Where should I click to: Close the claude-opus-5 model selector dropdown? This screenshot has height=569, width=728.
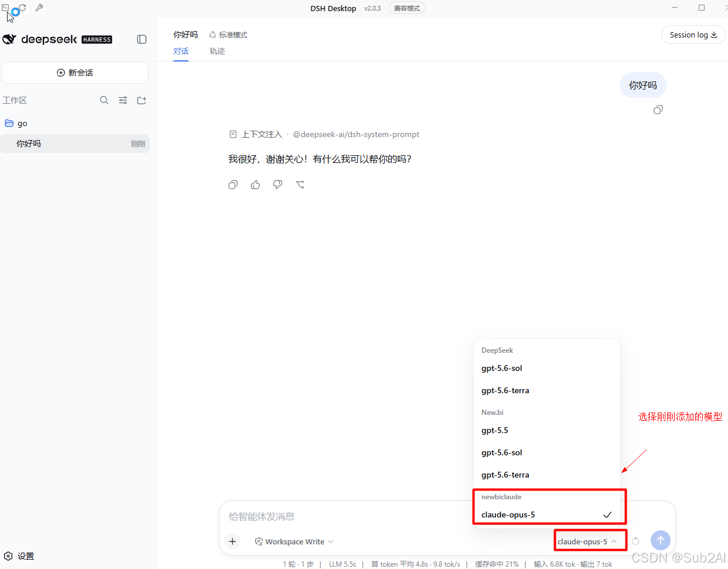pyautogui.click(x=587, y=541)
